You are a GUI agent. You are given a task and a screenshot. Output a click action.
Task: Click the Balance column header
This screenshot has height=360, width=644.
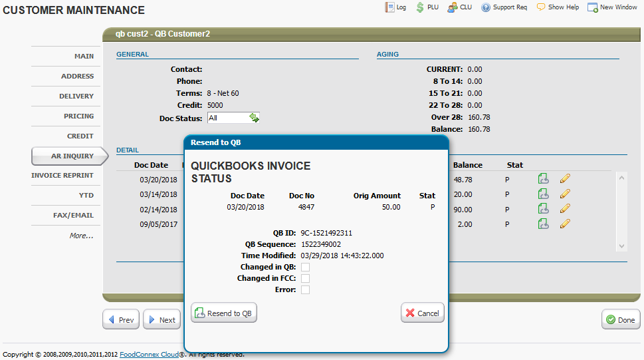click(468, 165)
